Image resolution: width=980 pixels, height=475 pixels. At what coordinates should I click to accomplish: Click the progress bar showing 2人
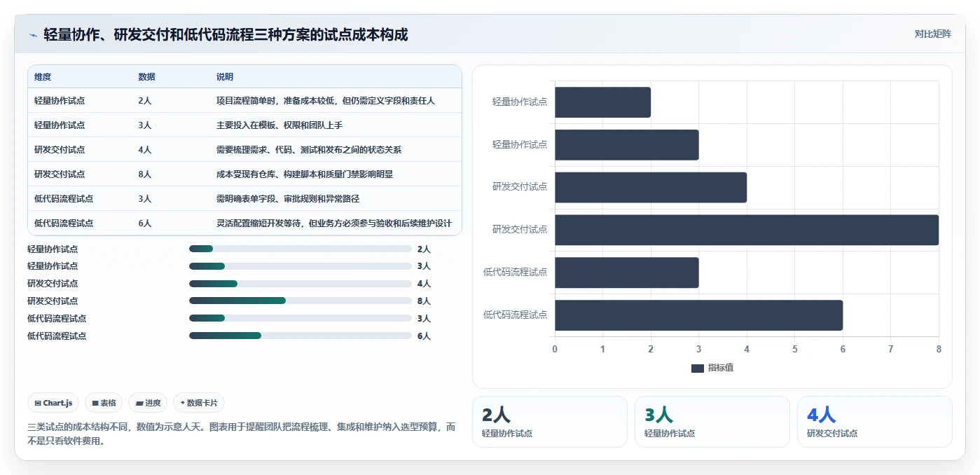300,249
